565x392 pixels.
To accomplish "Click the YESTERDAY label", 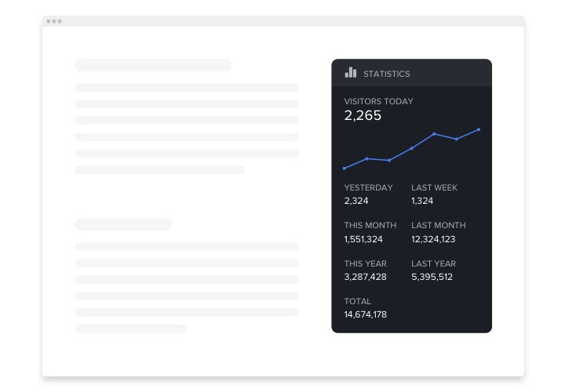I will [368, 187].
